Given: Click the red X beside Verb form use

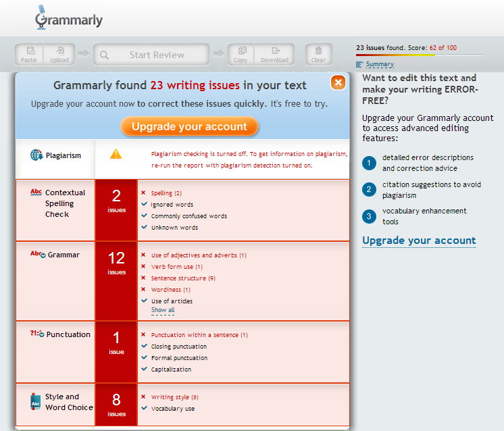Looking at the screenshot, I should 143,266.
